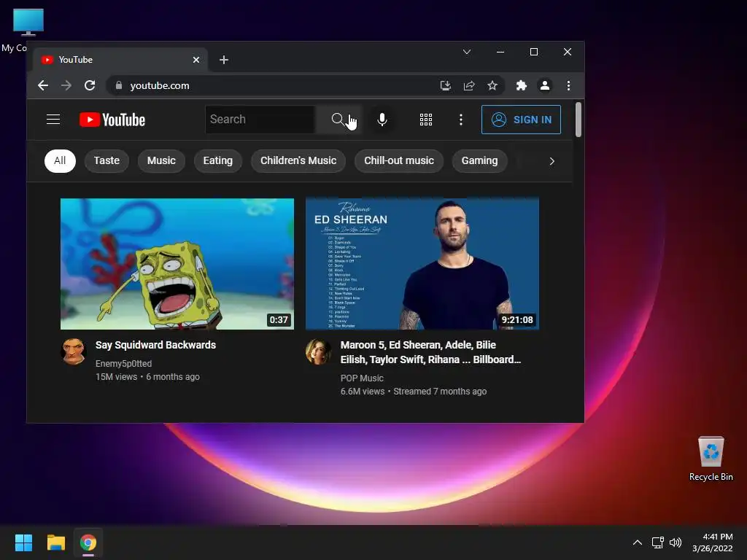Minimize the Chrome window
The width and height of the screenshot is (747, 560).
(500, 52)
